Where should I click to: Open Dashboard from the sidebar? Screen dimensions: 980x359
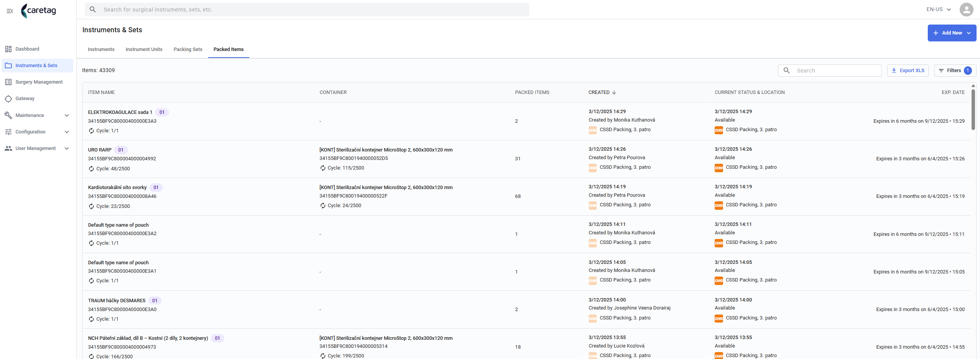pyautogui.click(x=37, y=49)
